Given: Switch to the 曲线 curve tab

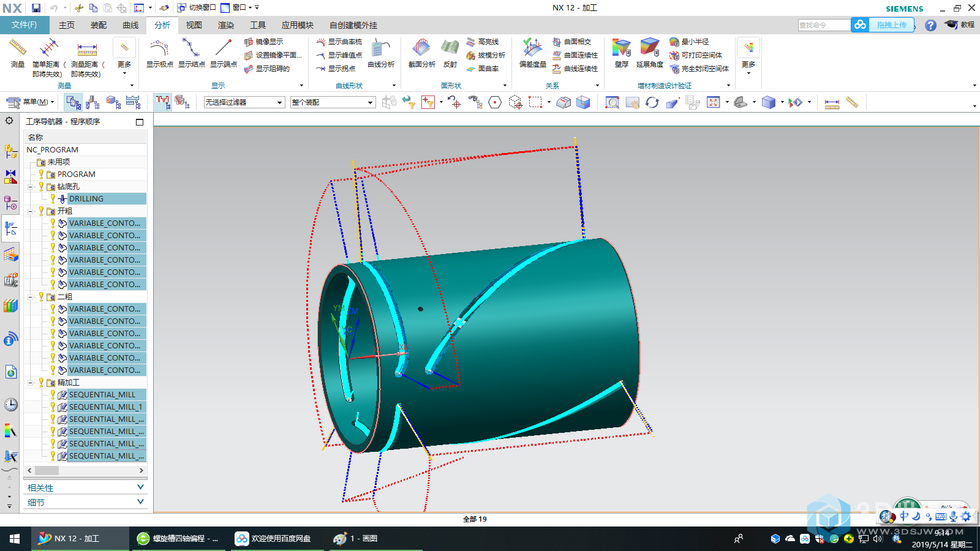Looking at the screenshot, I should (130, 25).
